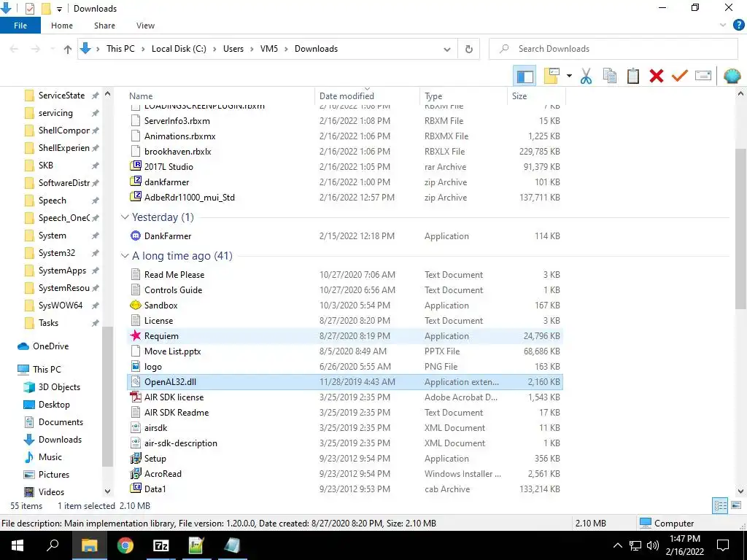Viewport: 747px width, 560px height.
Task: Open the File ribbon tab
Action: 20,26
